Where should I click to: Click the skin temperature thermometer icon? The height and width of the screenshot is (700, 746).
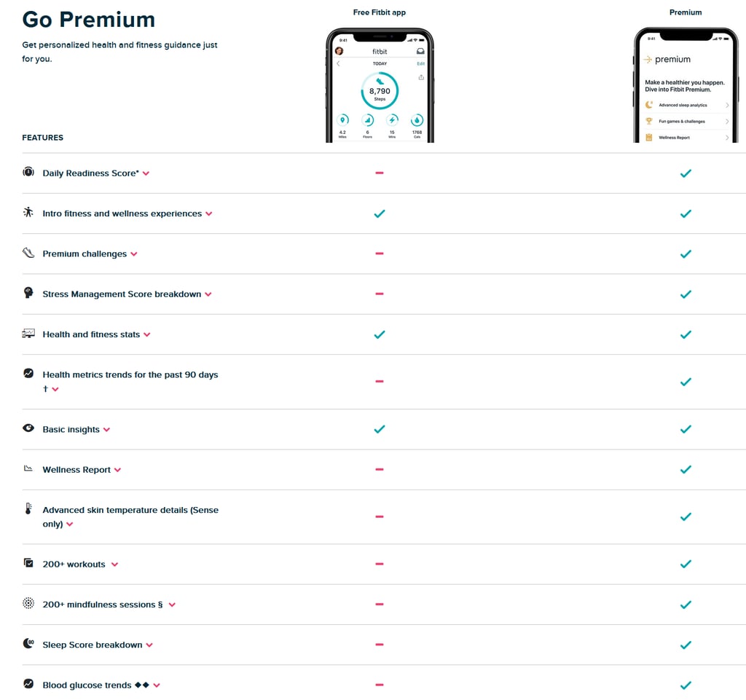click(28, 509)
